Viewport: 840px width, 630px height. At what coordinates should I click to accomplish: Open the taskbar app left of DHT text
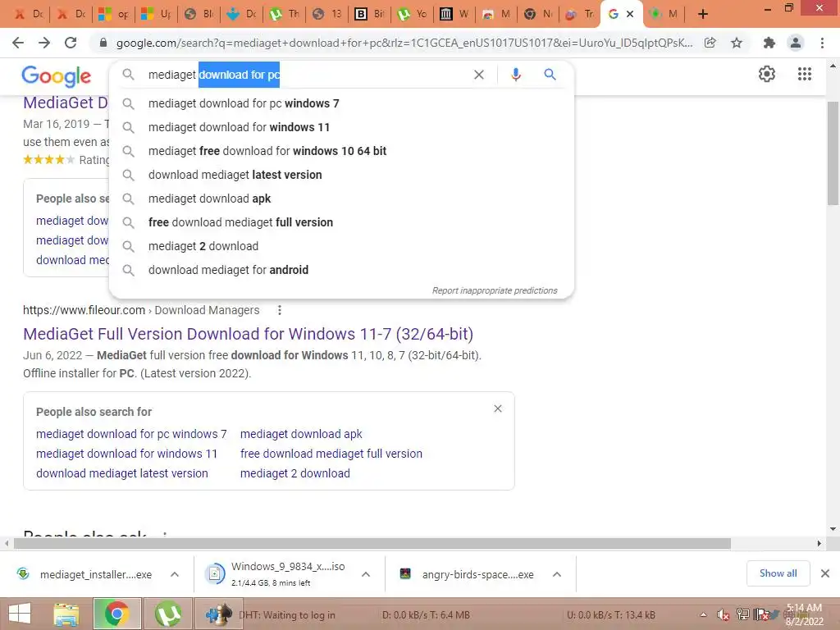218,614
